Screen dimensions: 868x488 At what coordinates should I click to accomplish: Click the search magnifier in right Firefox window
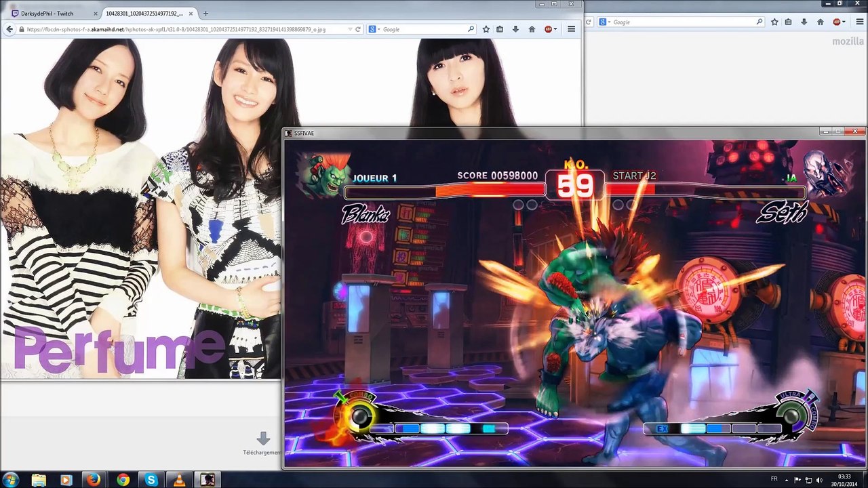[759, 22]
